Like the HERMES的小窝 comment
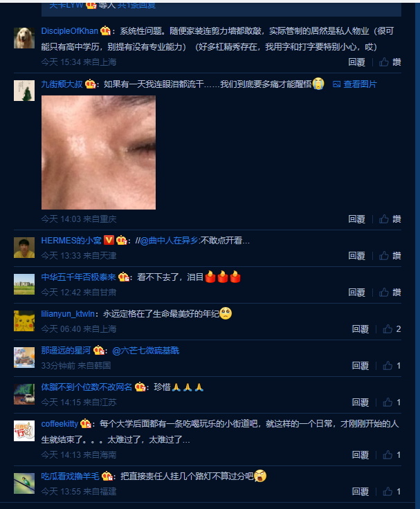Image resolution: width=420 pixels, height=509 pixels. coord(383,256)
